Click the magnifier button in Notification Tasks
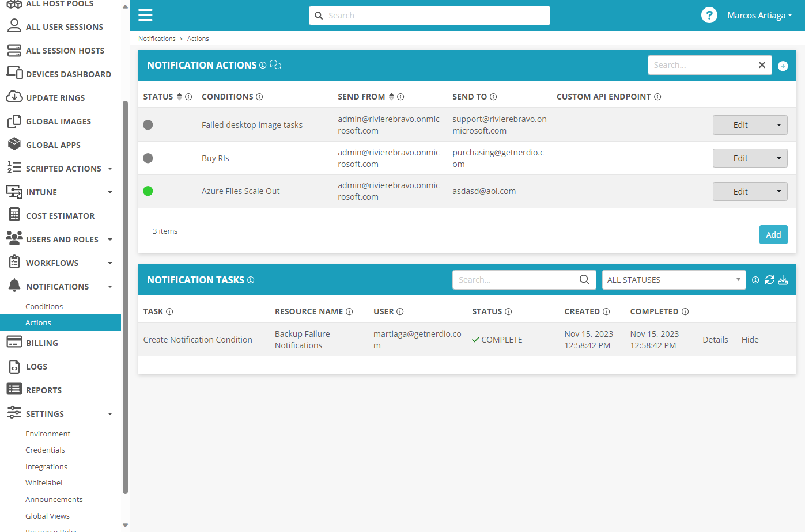Screen dimensions: 805x532 [584, 280]
